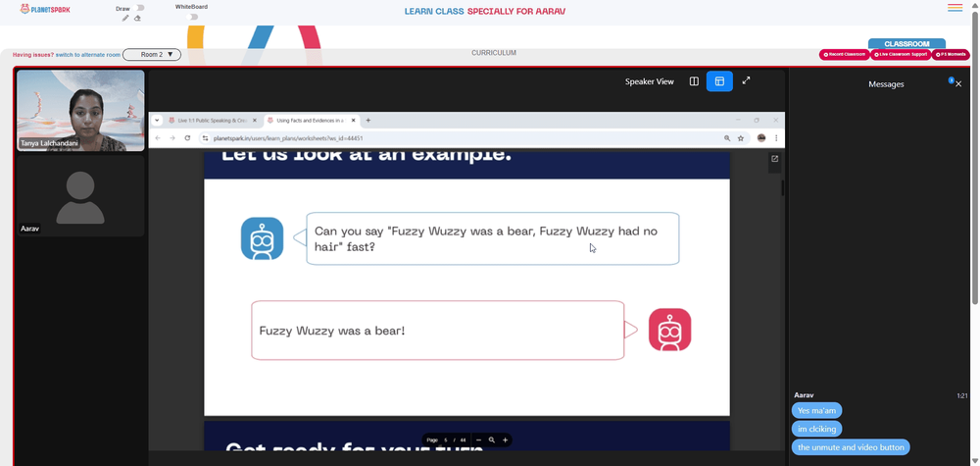Click the worksheet zoom magnifier icon
Image resolution: width=980 pixels, height=466 pixels.
pos(492,440)
